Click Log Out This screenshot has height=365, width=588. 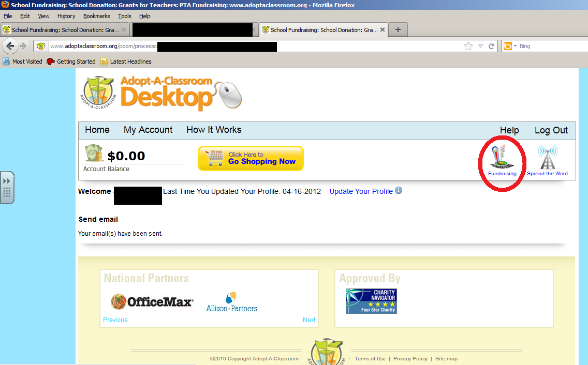(x=551, y=130)
